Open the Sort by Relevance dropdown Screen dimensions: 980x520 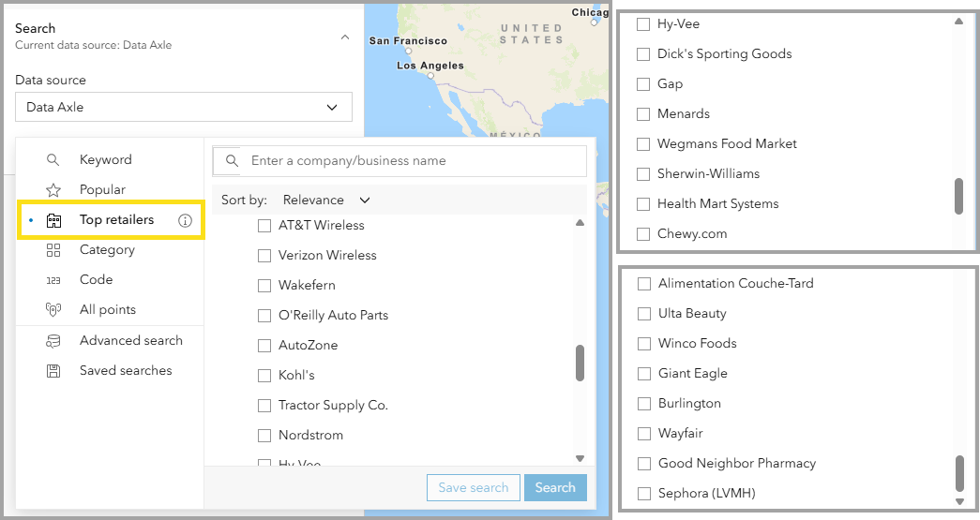point(327,200)
